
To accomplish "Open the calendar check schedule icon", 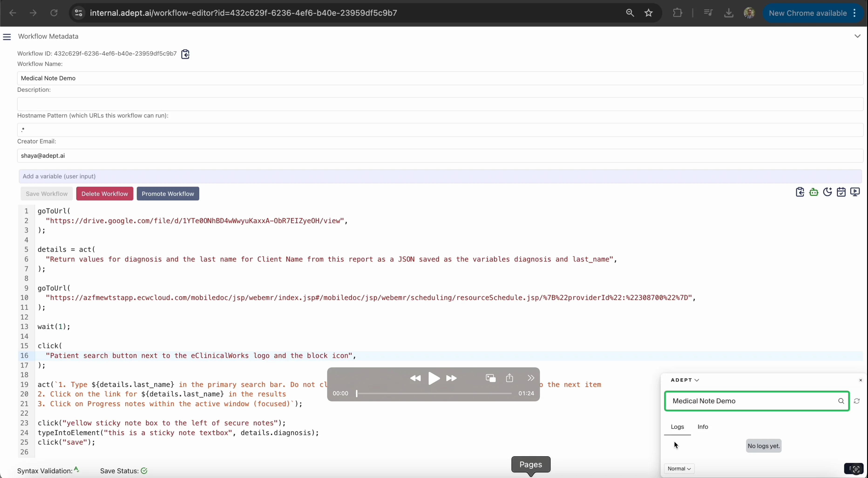I will [x=841, y=192].
